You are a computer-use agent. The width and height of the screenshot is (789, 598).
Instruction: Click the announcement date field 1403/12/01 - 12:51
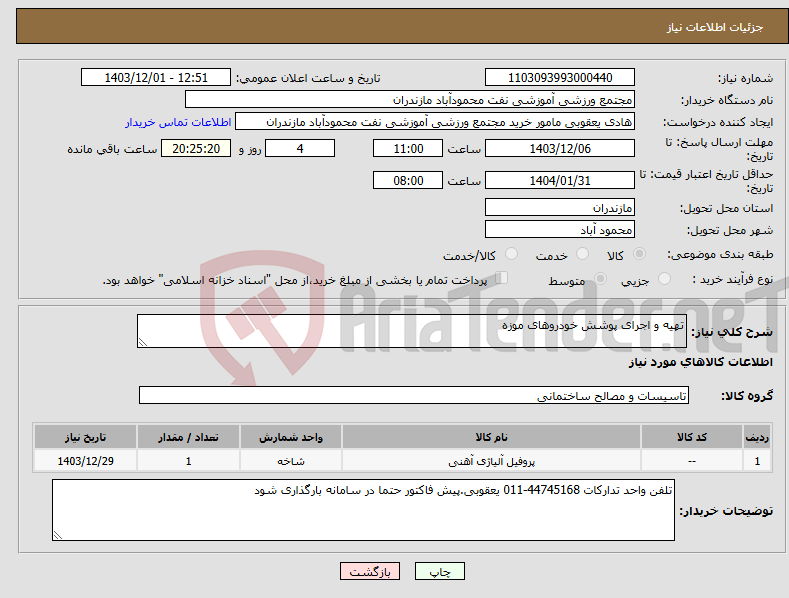click(155, 78)
